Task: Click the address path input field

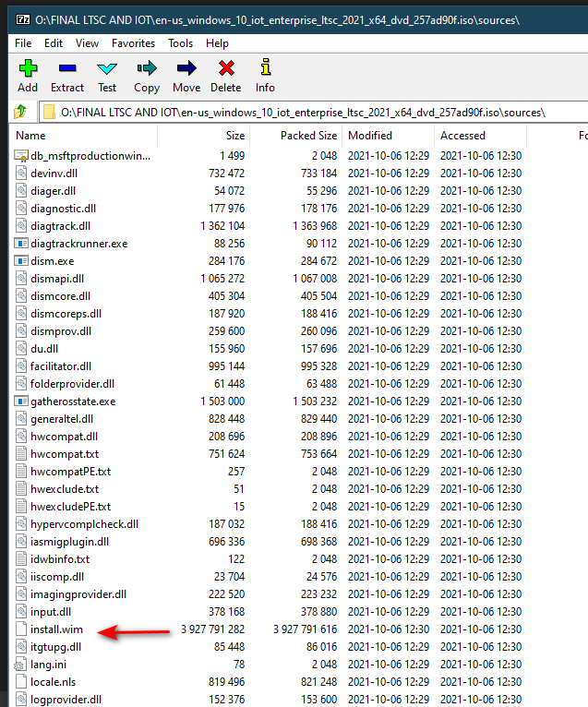Action: (314, 113)
